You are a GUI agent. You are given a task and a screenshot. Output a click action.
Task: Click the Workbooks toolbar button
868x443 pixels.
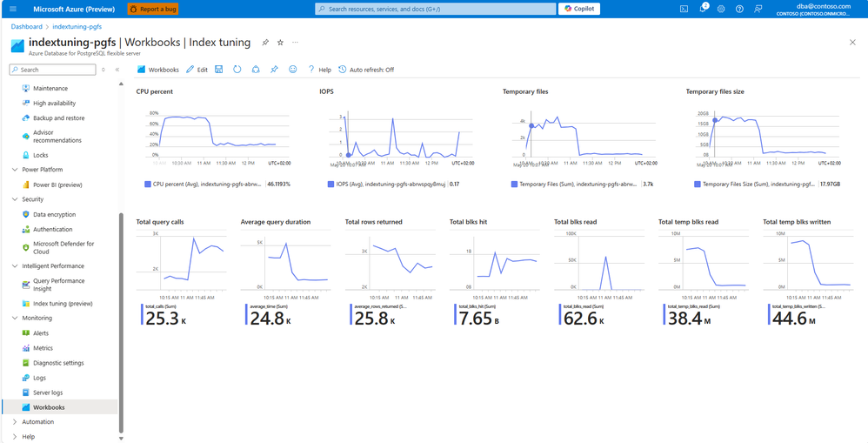[158, 70]
